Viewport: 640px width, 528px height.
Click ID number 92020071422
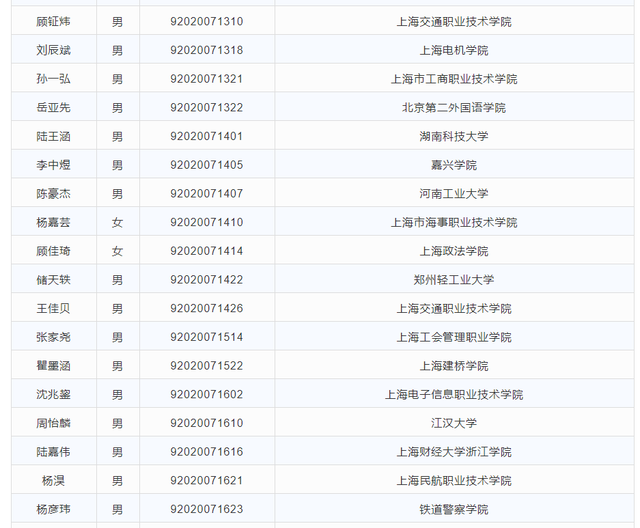[x=207, y=280]
